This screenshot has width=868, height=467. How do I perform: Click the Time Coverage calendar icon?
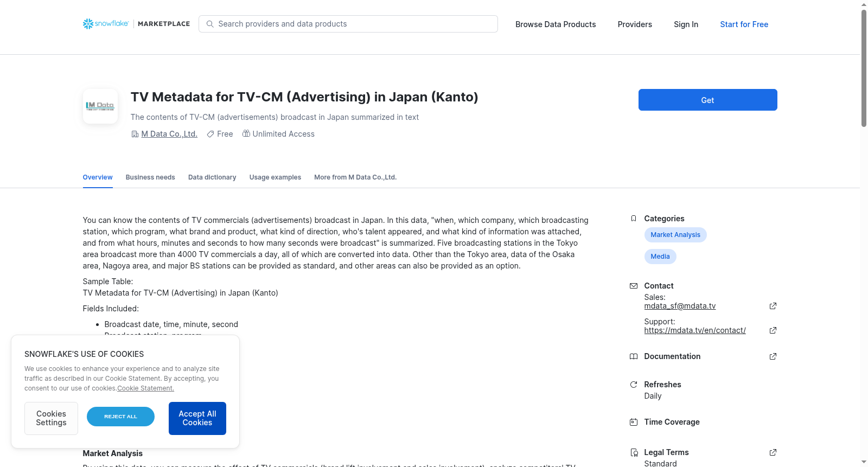click(634, 422)
